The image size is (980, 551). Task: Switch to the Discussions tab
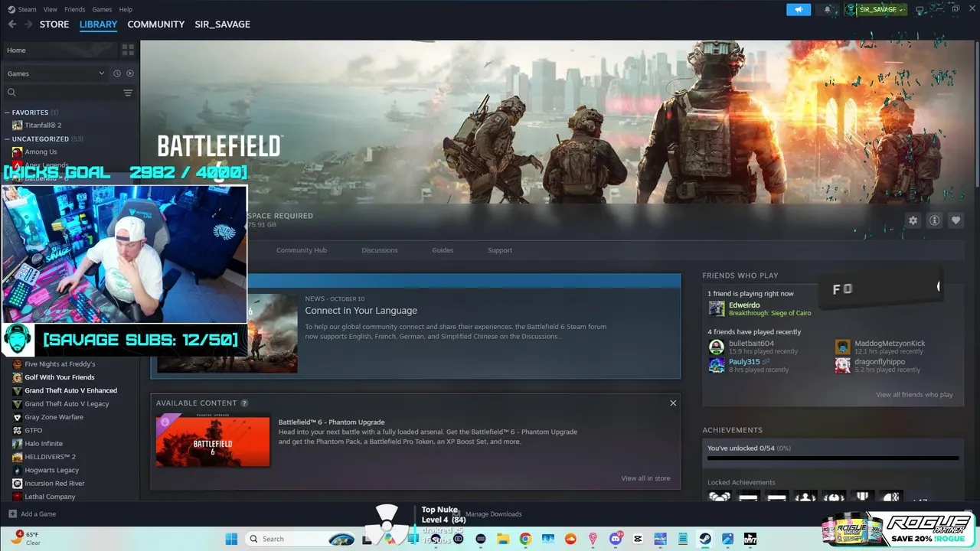(380, 250)
